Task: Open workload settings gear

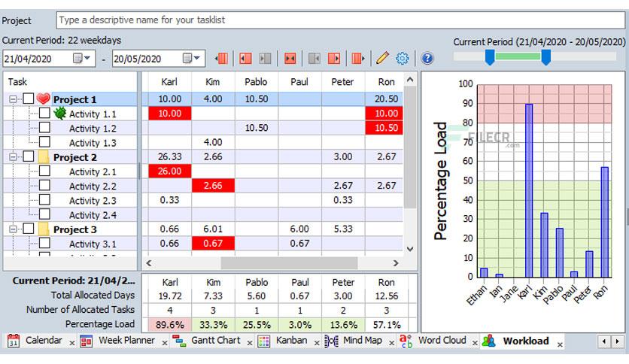Action: 403,59
